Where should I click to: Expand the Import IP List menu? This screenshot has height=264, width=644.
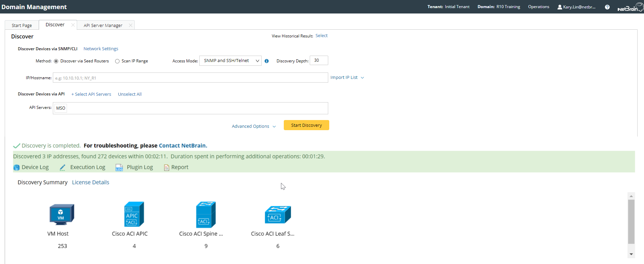[x=347, y=78]
